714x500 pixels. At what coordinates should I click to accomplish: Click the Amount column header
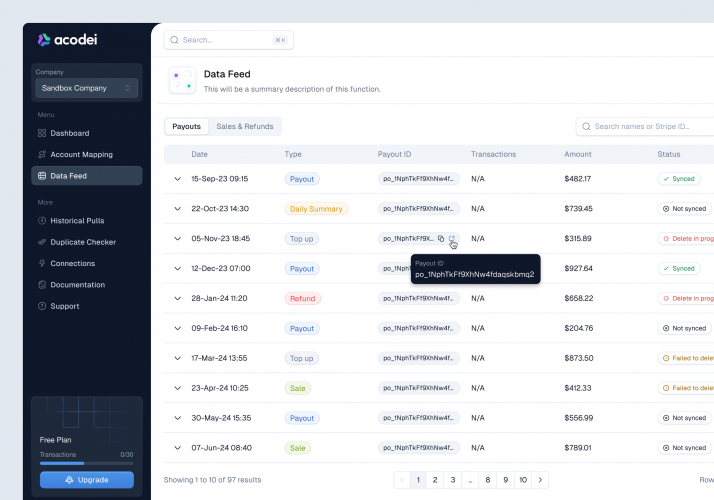[x=578, y=154]
